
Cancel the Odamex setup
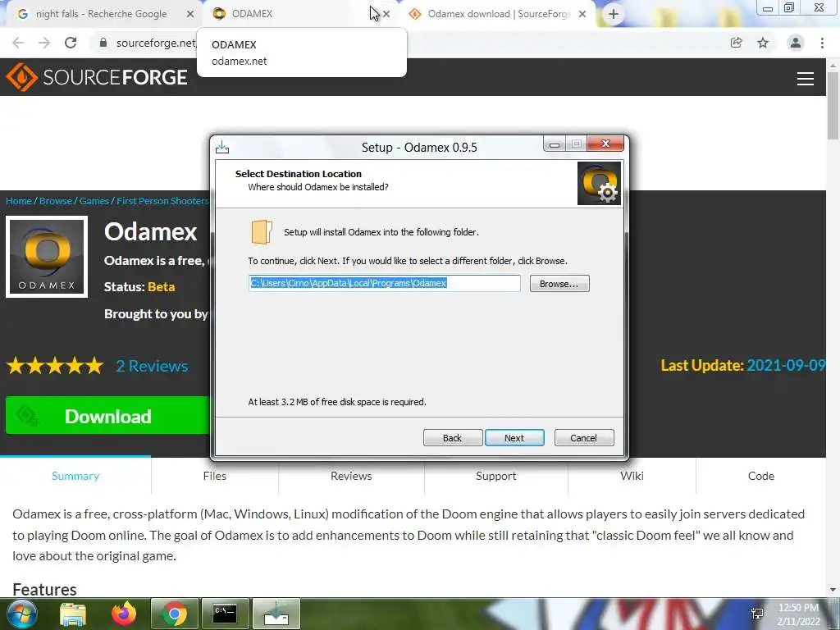(584, 438)
